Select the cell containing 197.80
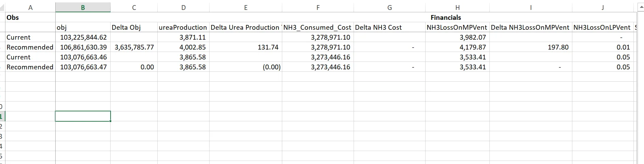 pos(531,47)
